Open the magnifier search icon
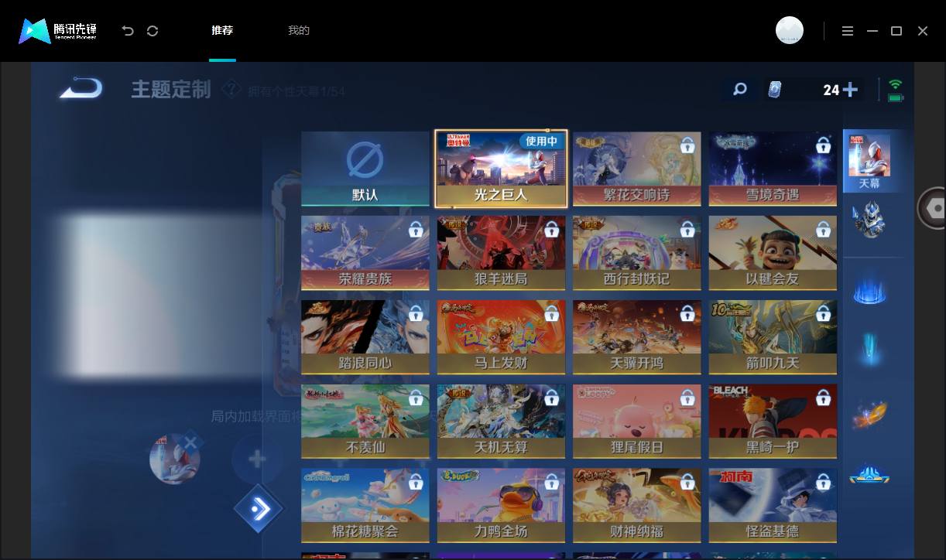This screenshot has width=946, height=560. [740, 89]
